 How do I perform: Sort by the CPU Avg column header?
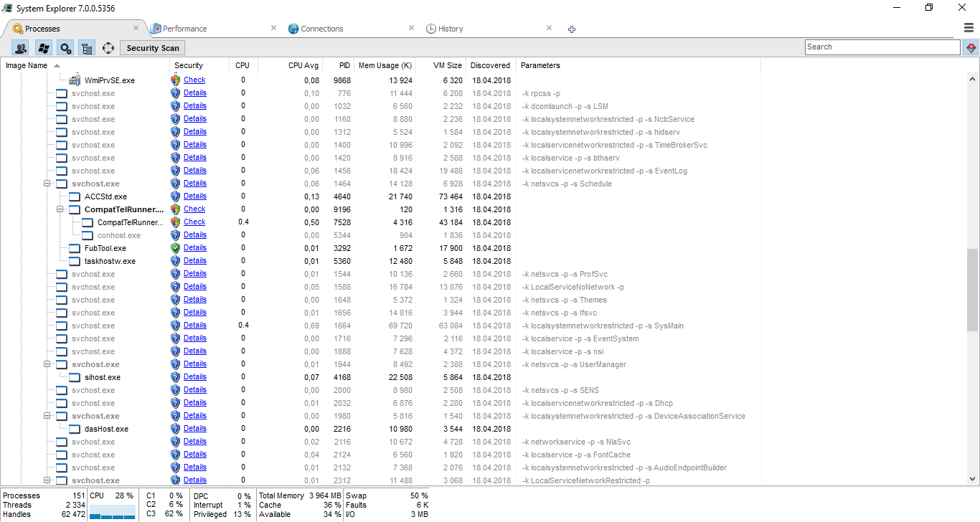click(289, 65)
